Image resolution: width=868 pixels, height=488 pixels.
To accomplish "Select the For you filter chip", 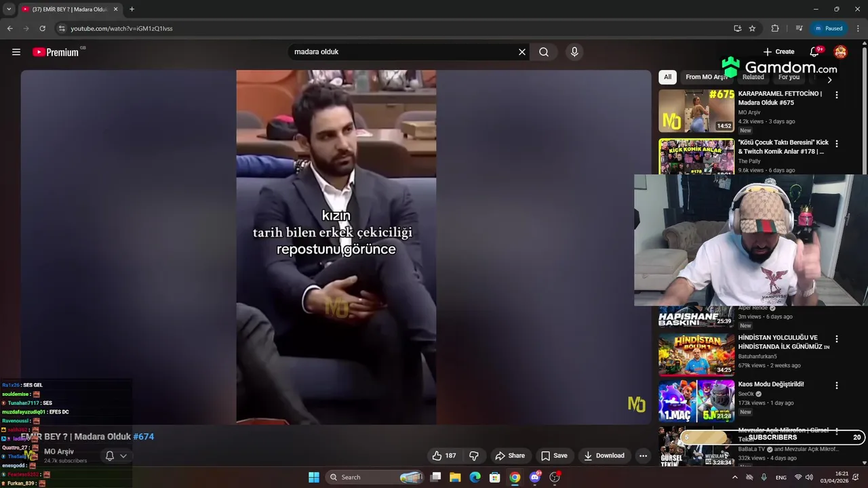I will [x=789, y=77].
